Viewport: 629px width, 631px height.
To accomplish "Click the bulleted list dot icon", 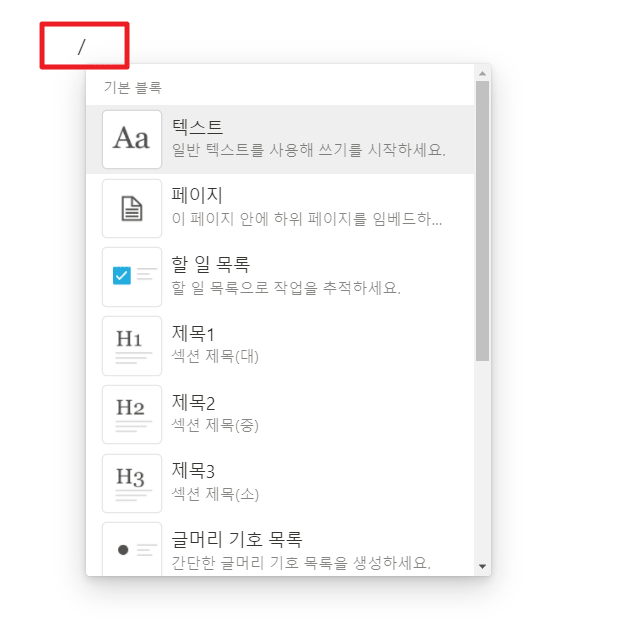I will [132, 549].
